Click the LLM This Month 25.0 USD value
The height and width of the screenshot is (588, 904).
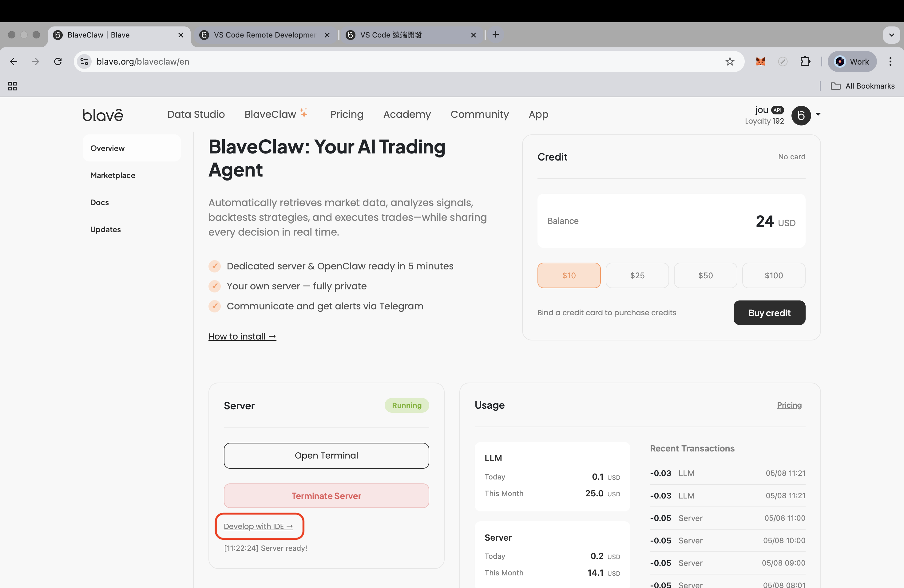[602, 493]
